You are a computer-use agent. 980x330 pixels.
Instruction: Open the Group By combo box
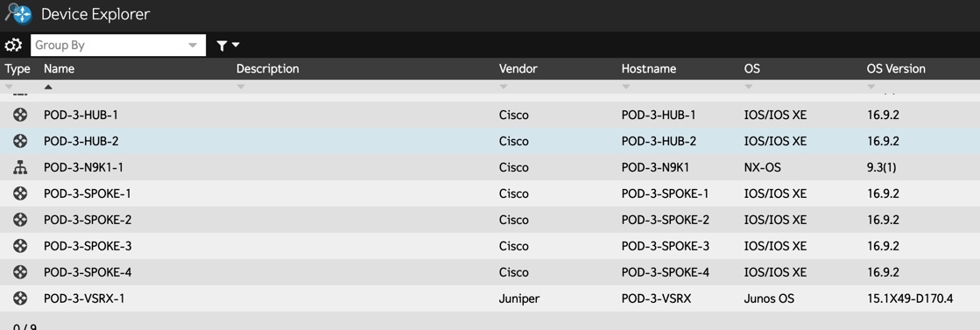(x=118, y=45)
